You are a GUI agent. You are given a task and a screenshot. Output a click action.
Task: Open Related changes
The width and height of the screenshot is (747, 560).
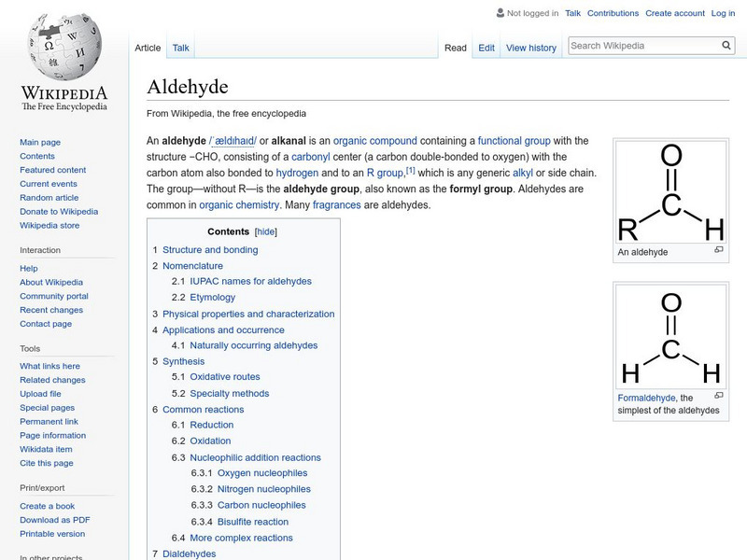[x=52, y=380]
